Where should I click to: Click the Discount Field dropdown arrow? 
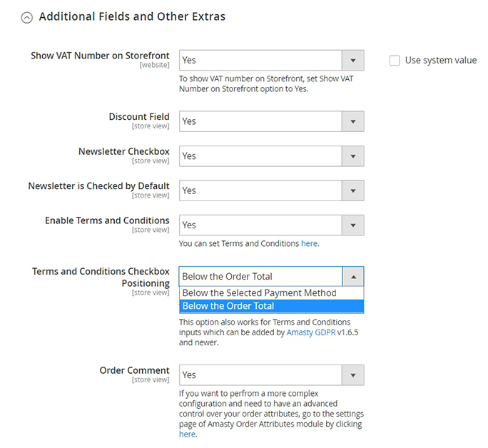[x=353, y=121]
